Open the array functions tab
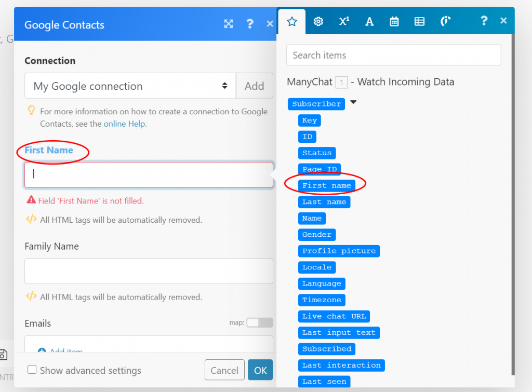This screenshot has height=392, width=532. (x=419, y=21)
